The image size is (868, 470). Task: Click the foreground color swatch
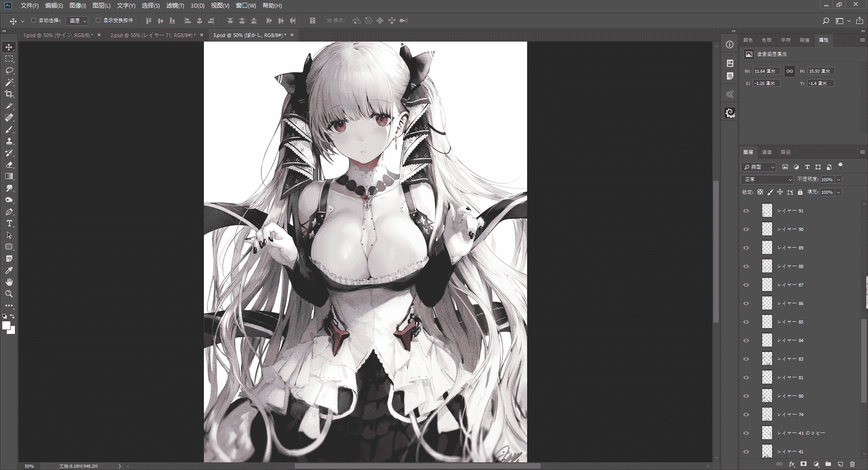click(x=6, y=326)
